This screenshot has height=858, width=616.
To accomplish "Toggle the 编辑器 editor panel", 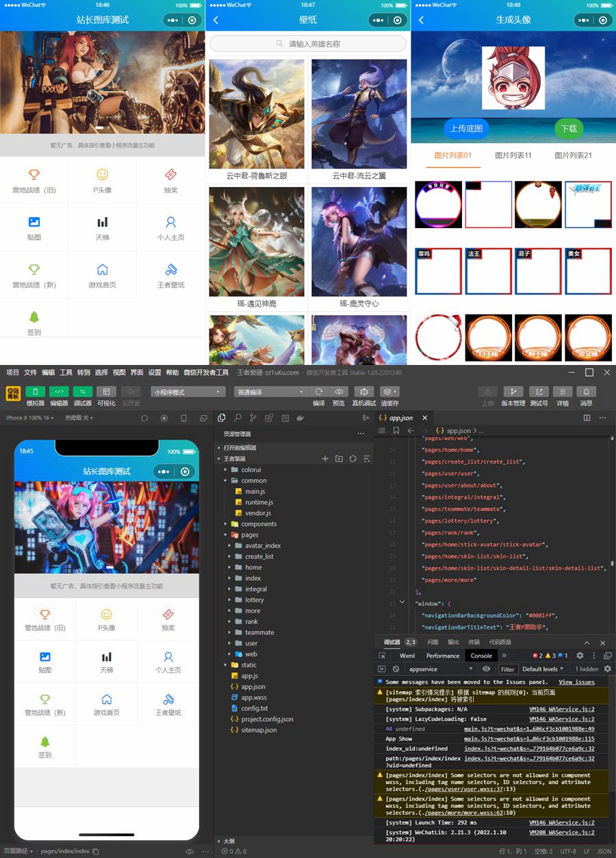I will click(59, 392).
